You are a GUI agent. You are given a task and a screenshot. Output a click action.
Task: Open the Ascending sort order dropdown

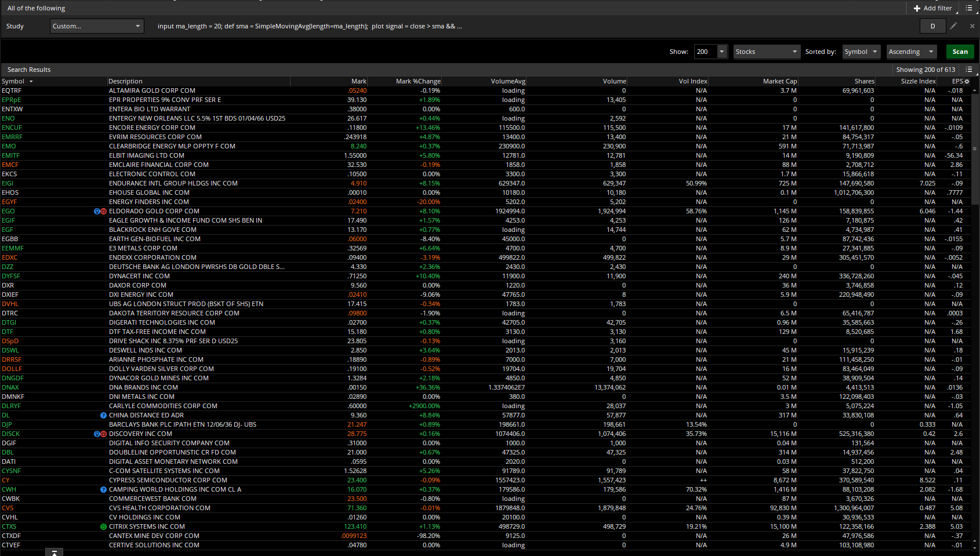[x=912, y=52]
